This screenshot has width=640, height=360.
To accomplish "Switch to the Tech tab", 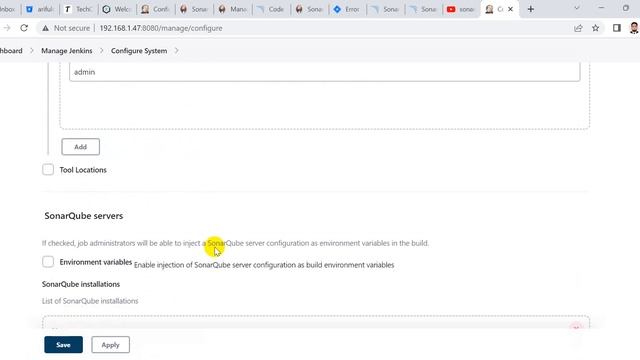I will pyautogui.click(x=78, y=9).
